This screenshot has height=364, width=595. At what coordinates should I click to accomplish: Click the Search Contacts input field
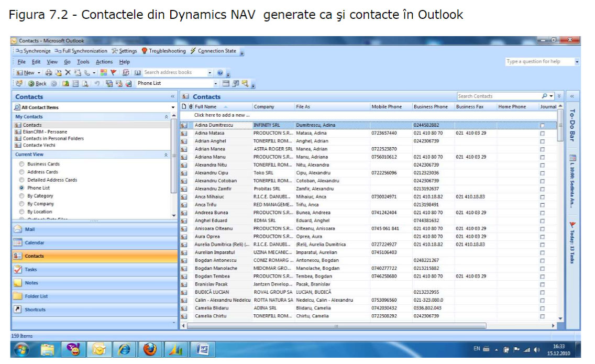click(498, 96)
